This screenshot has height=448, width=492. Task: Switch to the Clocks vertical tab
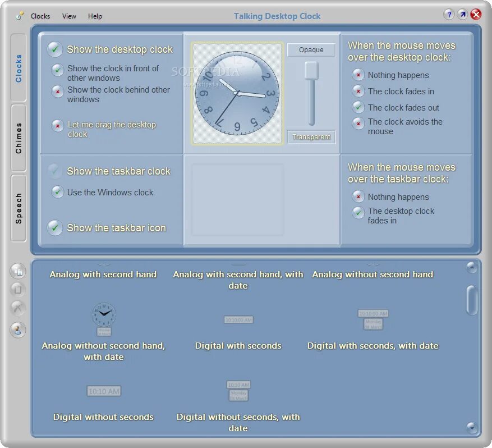(x=19, y=68)
